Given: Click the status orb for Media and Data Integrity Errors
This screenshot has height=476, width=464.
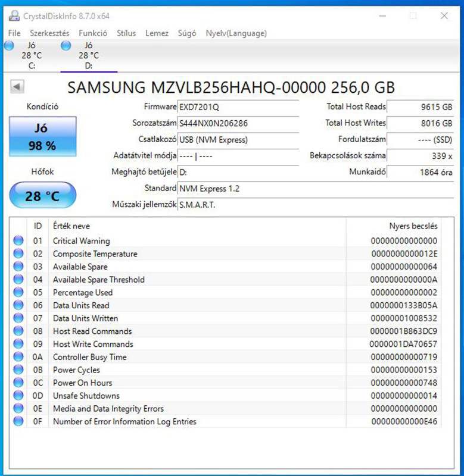Looking at the screenshot, I should pos(18,408).
